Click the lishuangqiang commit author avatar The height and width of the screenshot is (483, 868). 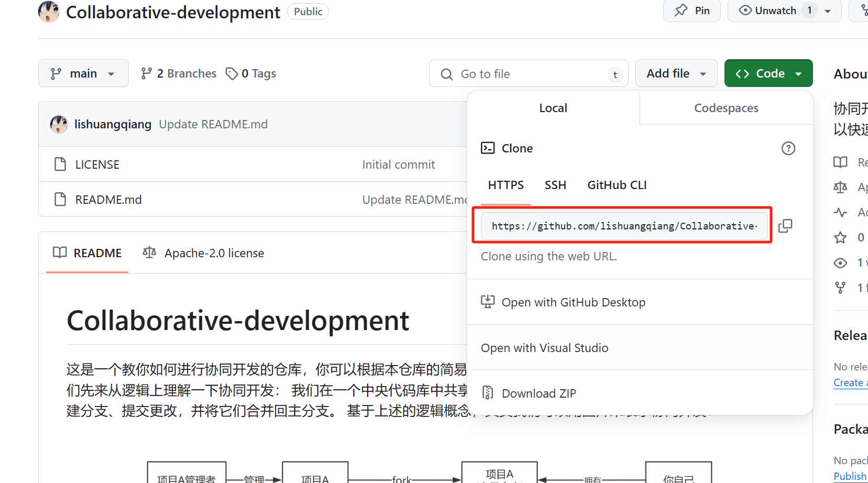[59, 124]
